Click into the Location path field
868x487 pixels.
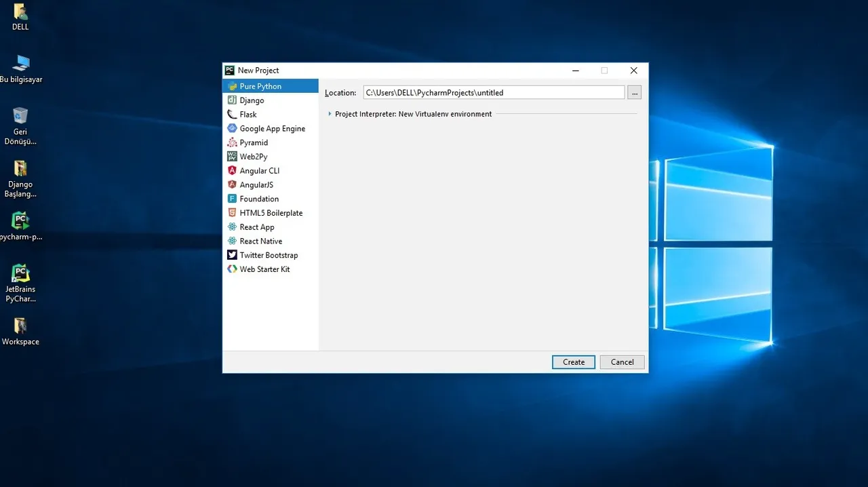coord(494,92)
